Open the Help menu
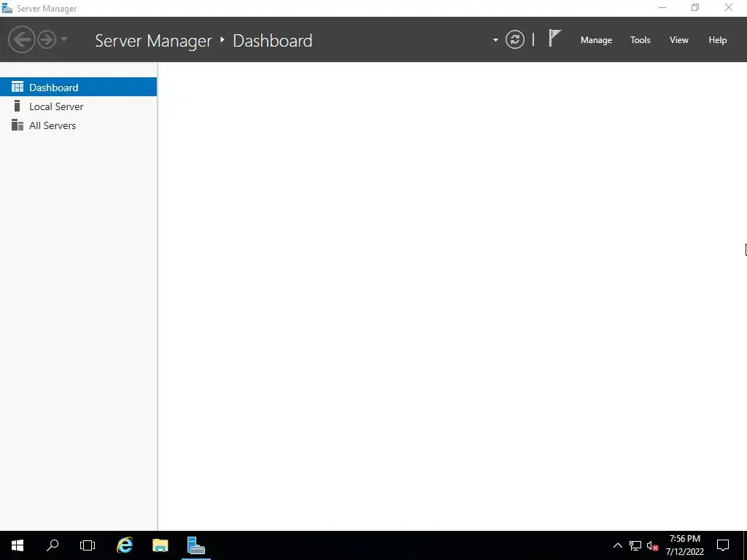 (717, 40)
